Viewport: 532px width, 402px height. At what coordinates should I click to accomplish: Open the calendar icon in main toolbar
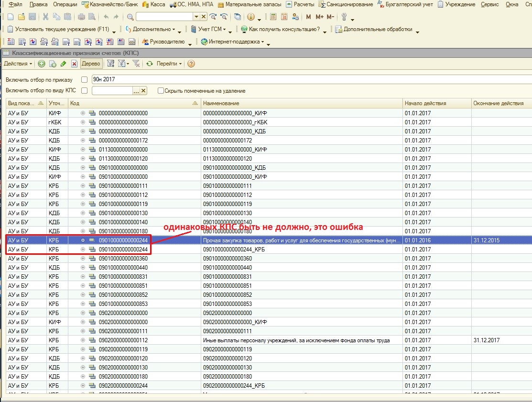click(284, 17)
